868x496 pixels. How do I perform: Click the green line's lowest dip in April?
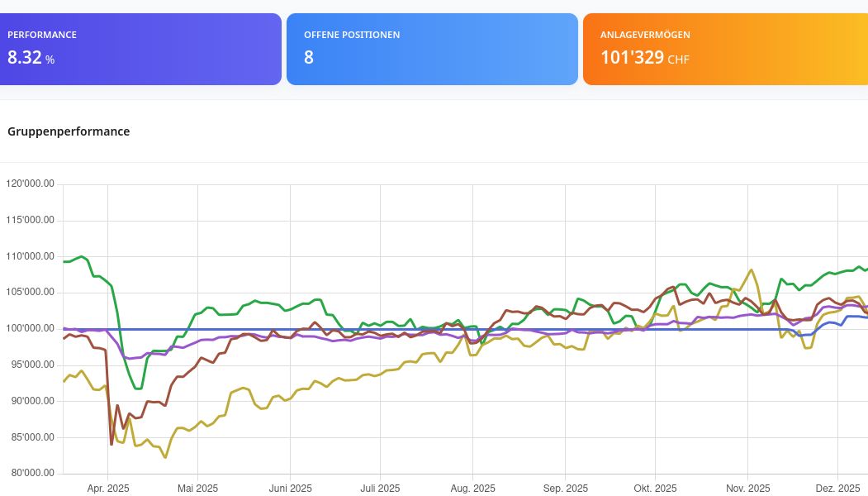coord(138,389)
